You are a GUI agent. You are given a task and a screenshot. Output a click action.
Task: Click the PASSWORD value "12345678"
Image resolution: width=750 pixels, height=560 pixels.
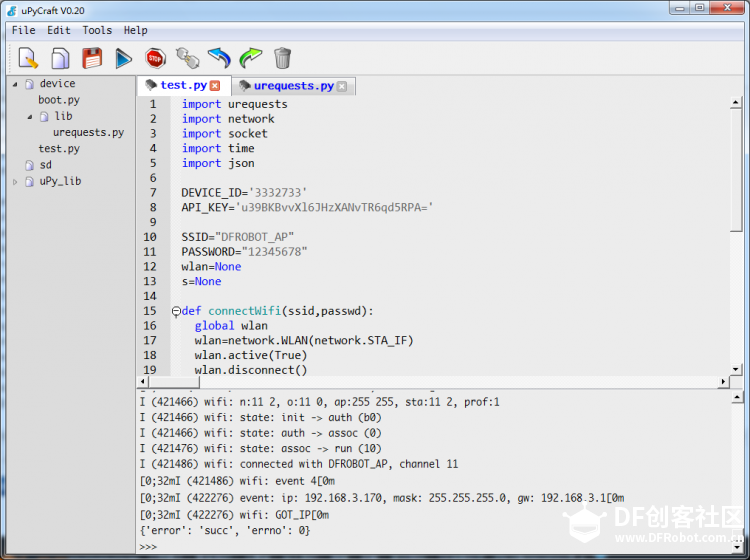(274, 252)
